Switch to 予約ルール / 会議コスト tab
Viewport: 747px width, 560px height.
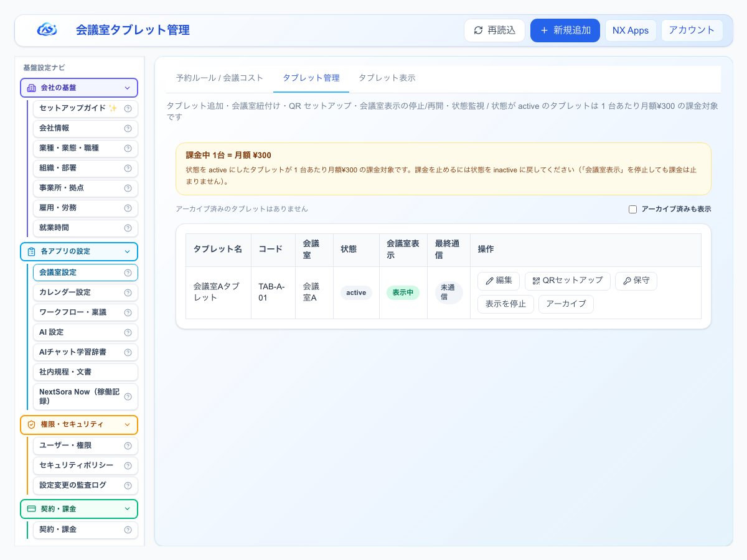pos(220,78)
